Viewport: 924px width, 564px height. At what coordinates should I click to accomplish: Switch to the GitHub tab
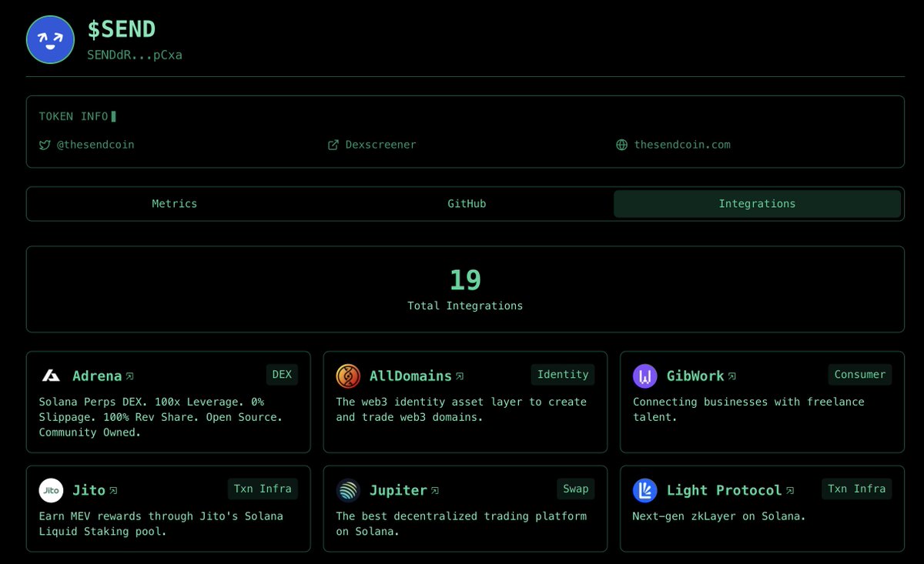tap(466, 203)
